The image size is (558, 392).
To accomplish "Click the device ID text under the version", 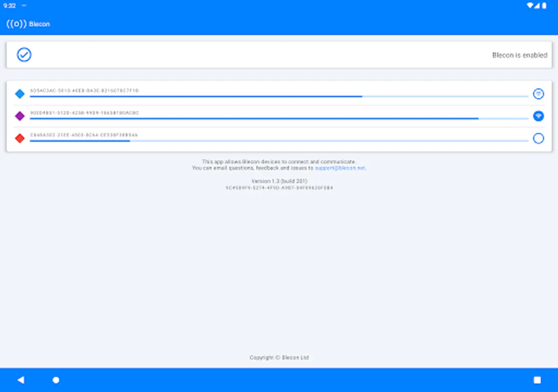I will point(279,188).
